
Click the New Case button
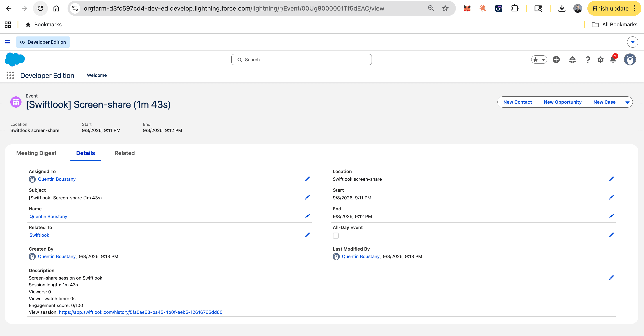click(x=604, y=102)
